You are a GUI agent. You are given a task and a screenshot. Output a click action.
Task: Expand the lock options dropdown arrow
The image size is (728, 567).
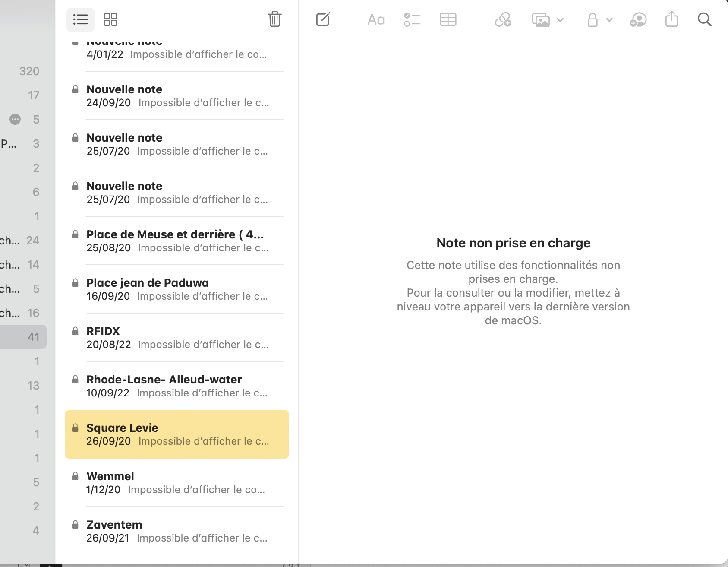609,20
